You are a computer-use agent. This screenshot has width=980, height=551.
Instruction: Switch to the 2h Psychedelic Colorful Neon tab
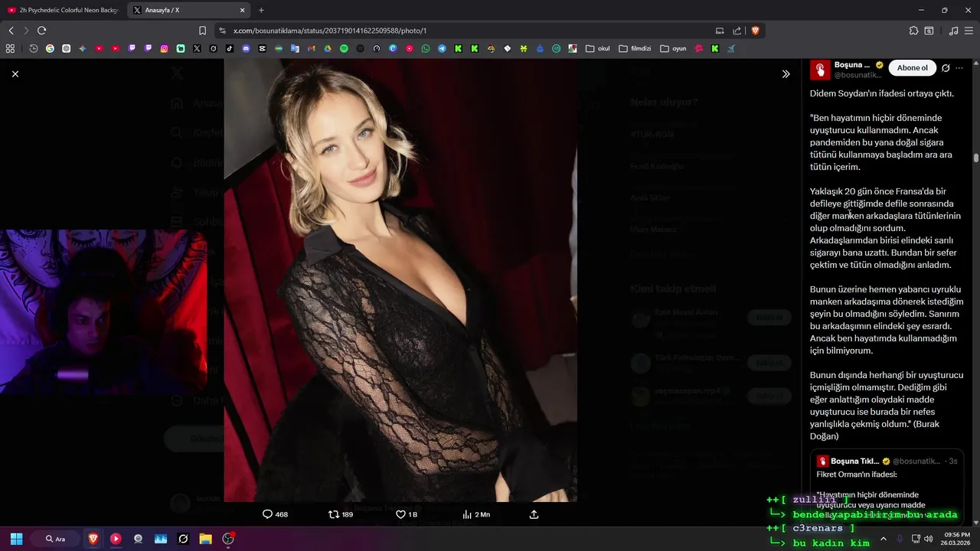coord(63,10)
